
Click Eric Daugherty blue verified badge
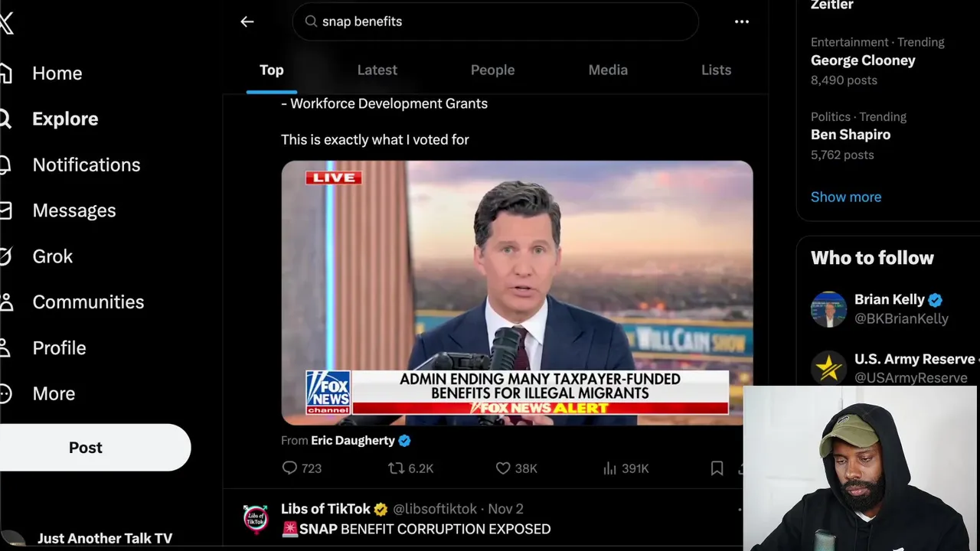point(405,441)
